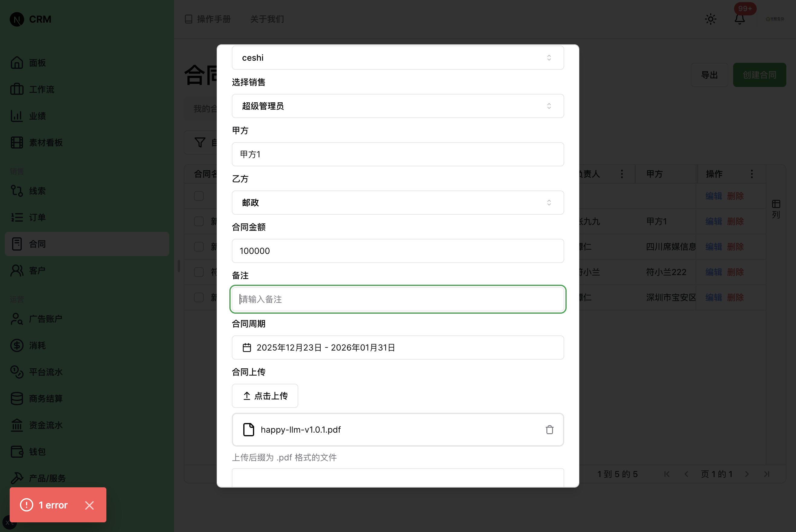The height and width of the screenshot is (532, 796).
Task: Delete the uploaded happy-llm-v1.0.1.pdf file
Action: tap(549, 430)
